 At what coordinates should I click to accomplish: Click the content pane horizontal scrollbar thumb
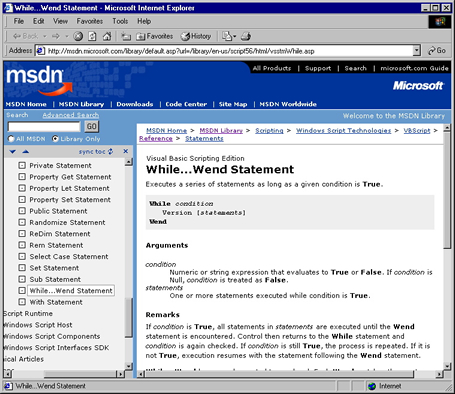(x=279, y=374)
